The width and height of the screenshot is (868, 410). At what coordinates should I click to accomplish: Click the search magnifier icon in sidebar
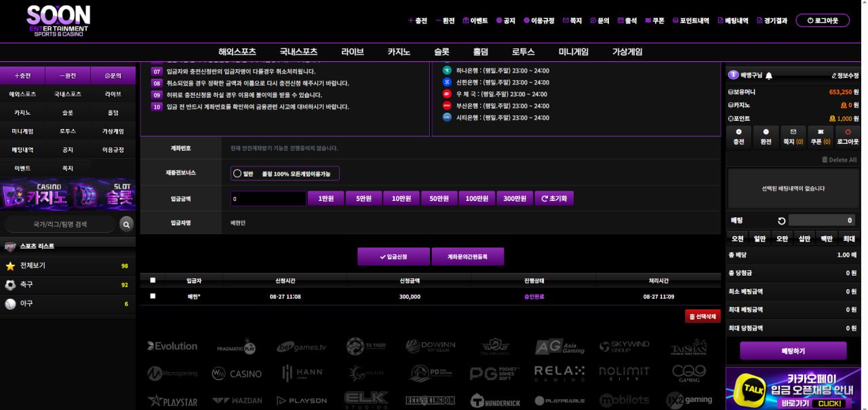pos(126,224)
